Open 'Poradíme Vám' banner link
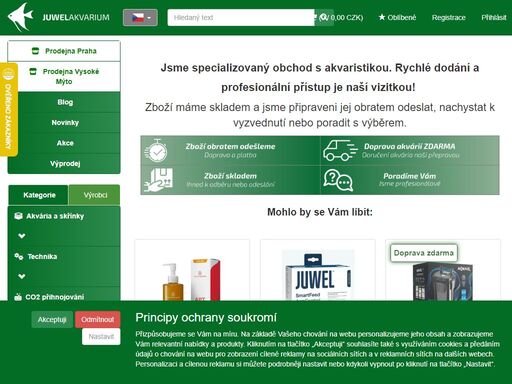 point(409,176)
